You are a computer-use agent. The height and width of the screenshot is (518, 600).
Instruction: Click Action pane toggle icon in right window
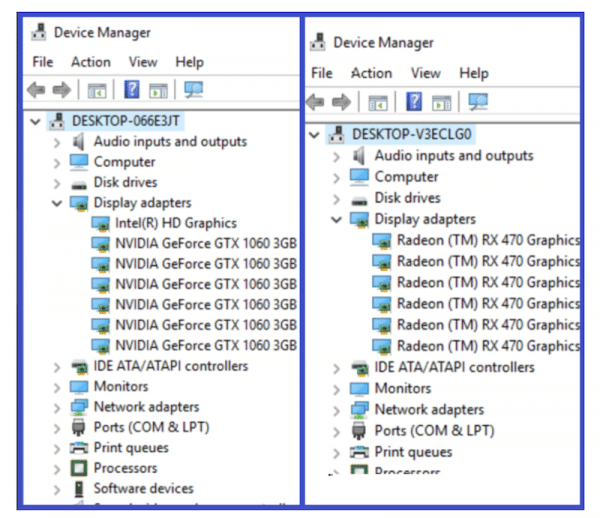[x=441, y=103]
